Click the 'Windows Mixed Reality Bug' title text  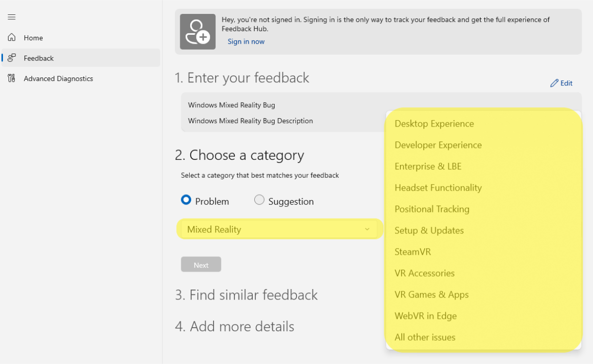pos(231,105)
